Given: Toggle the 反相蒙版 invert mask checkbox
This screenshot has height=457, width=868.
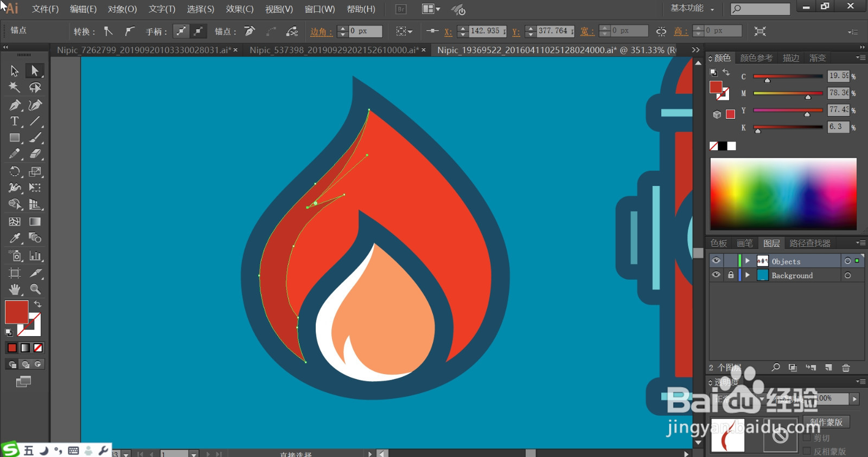Looking at the screenshot, I should click(x=807, y=450).
